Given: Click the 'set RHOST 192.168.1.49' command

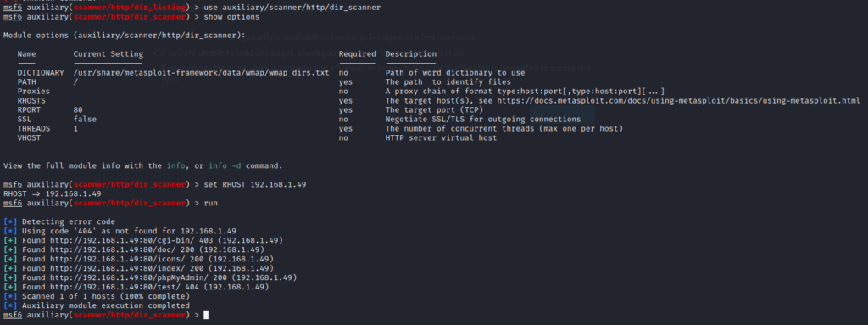Looking at the screenshot, I should click(x=254, y=184).
